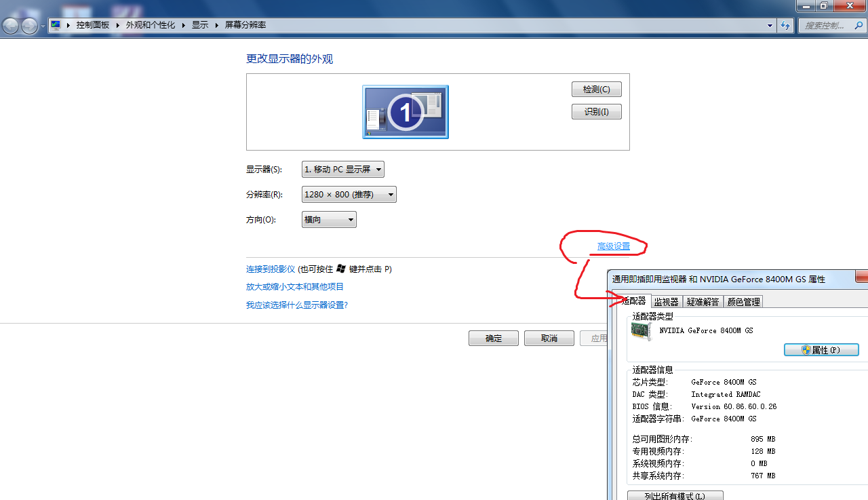Click the DAC 类型: label
The width and height of the screenshot is (868, 500).
point(650,394)
